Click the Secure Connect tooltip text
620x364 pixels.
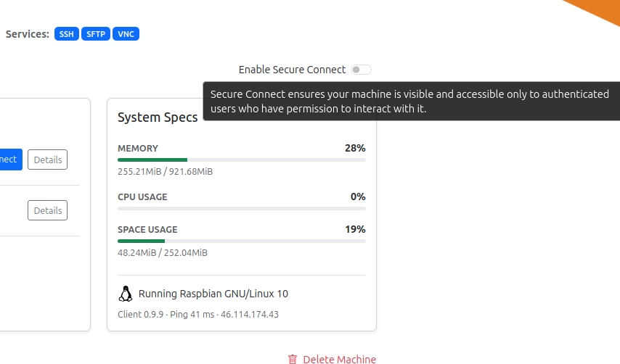(x=409, y=101)
